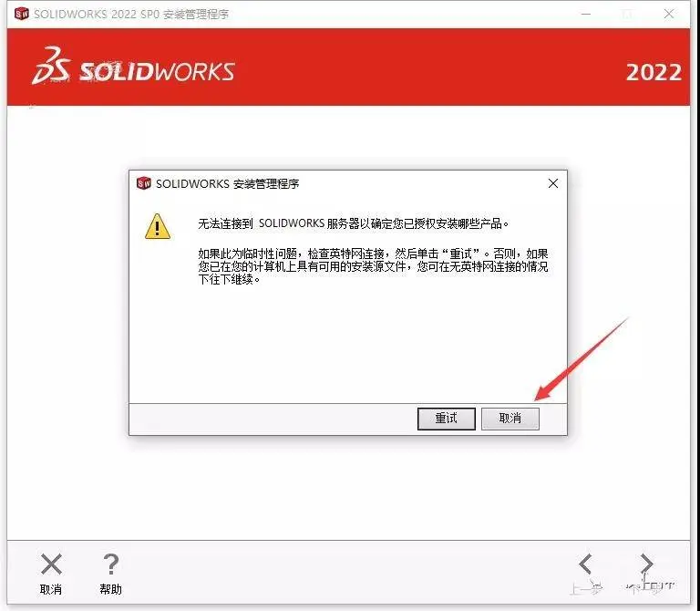Click the SOLIDWORKS wordmark in the banner
The width and height of the screenshot is (700, 611).
pos(157,71)
